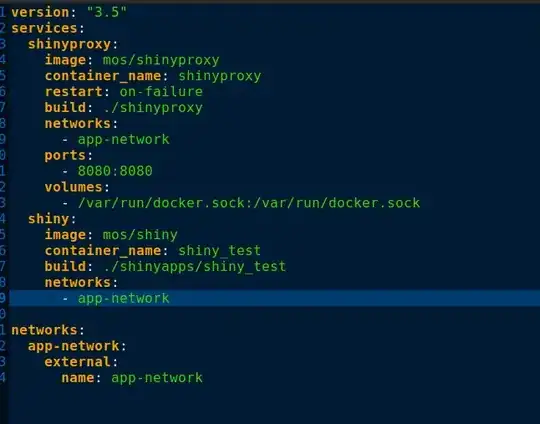The height and width of the screenshot is (424, 540).
Task: Select the "3.5" version string
Action: coord(107,12)
